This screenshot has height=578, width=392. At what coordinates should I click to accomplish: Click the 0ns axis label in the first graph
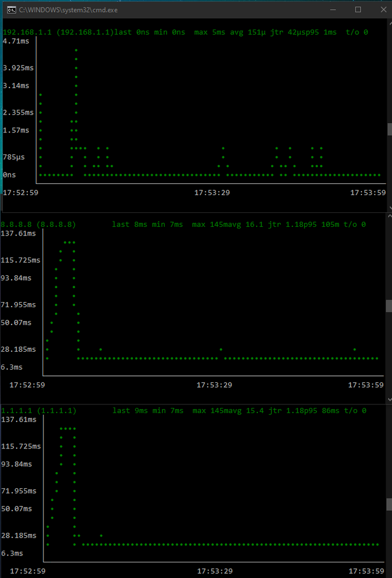(9, 175)
